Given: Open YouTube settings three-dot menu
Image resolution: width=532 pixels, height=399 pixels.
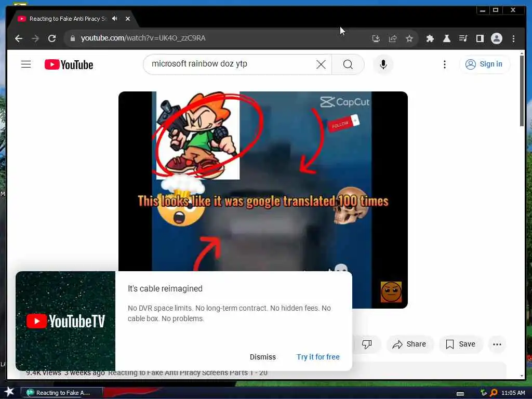Looking at the screenshot, I should click(x=445, y=64).
